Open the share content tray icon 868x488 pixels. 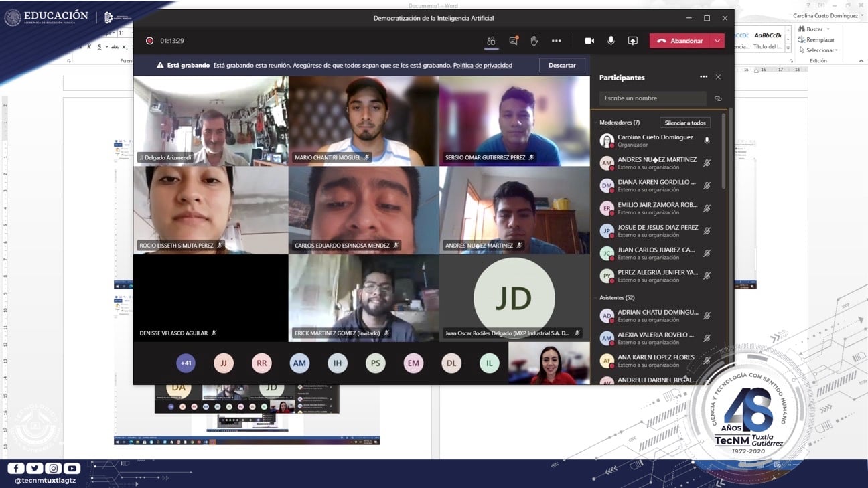632,41
